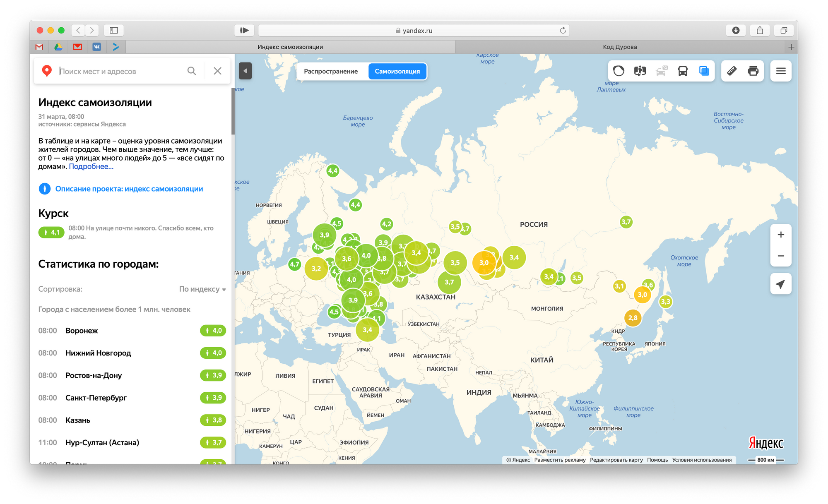This screenshot has width=828, height=504.
Task: Open Описание проекта: индекс самоизоляции link
Action: click(x=129, y=189)
